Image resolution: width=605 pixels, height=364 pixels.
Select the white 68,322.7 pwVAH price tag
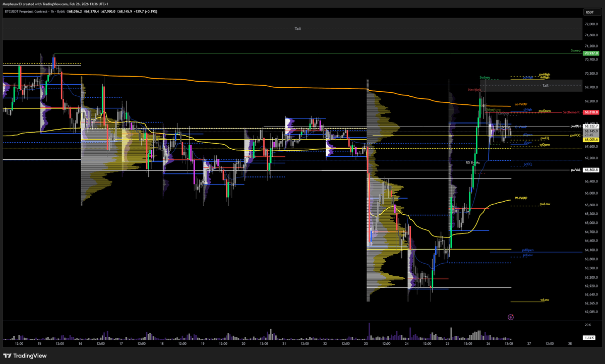(x=590, y=127)
